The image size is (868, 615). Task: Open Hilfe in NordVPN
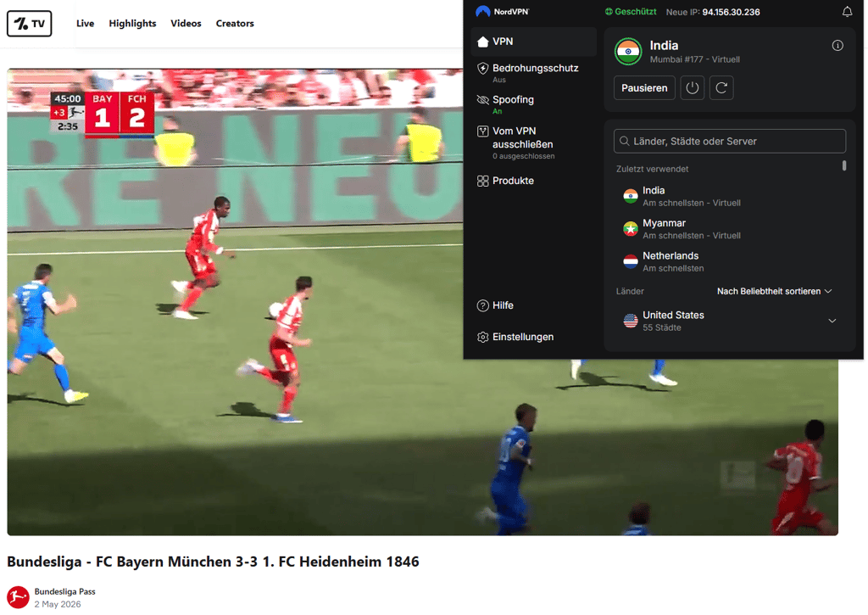[534, 305]
